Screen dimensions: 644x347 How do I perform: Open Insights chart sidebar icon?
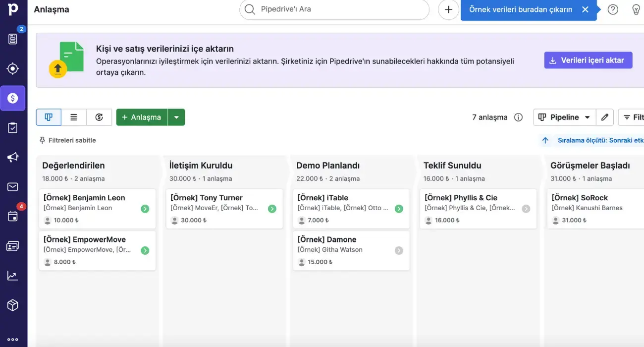[13, 276]
